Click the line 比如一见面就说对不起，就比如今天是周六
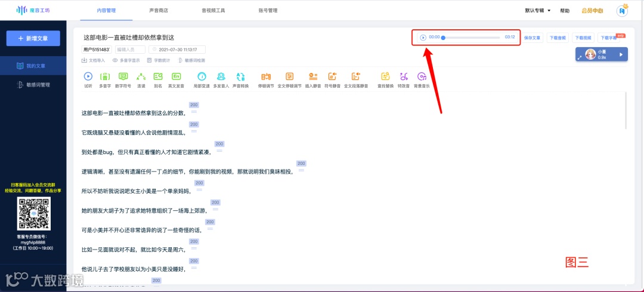 [x=134, y=250]
